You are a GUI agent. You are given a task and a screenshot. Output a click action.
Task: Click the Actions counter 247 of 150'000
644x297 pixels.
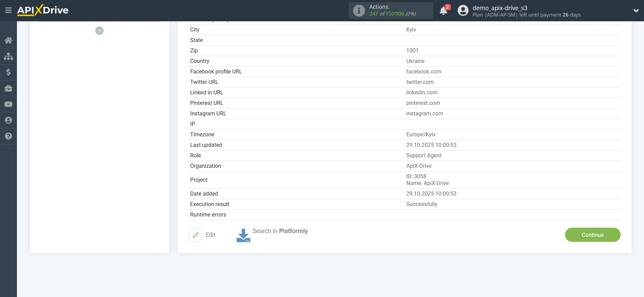coord(392,14)
